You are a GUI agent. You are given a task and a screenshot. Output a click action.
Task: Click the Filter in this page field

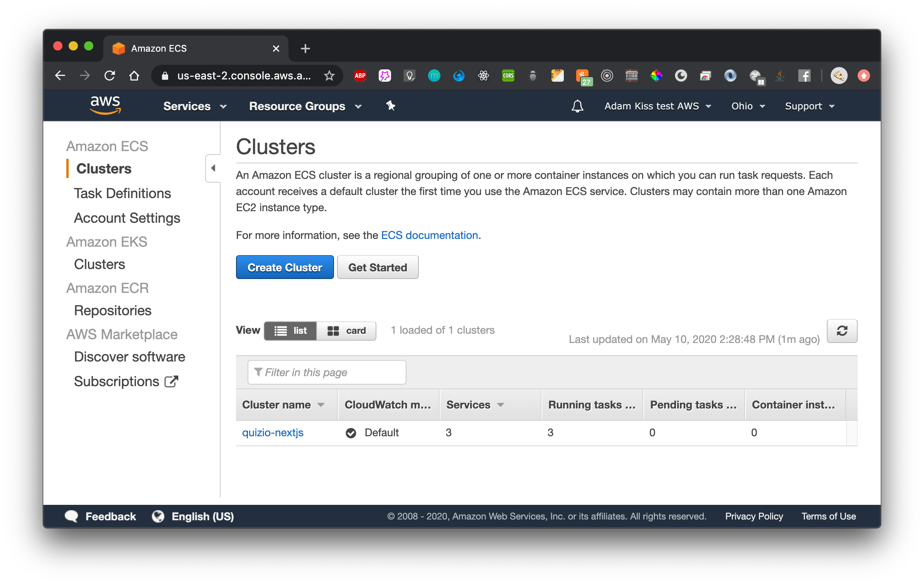(327, 372)
